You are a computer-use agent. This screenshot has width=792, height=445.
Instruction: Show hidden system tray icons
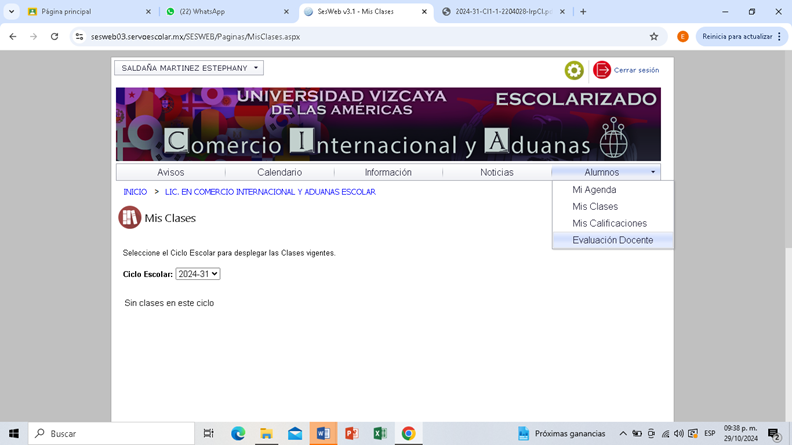coord(623,433)
